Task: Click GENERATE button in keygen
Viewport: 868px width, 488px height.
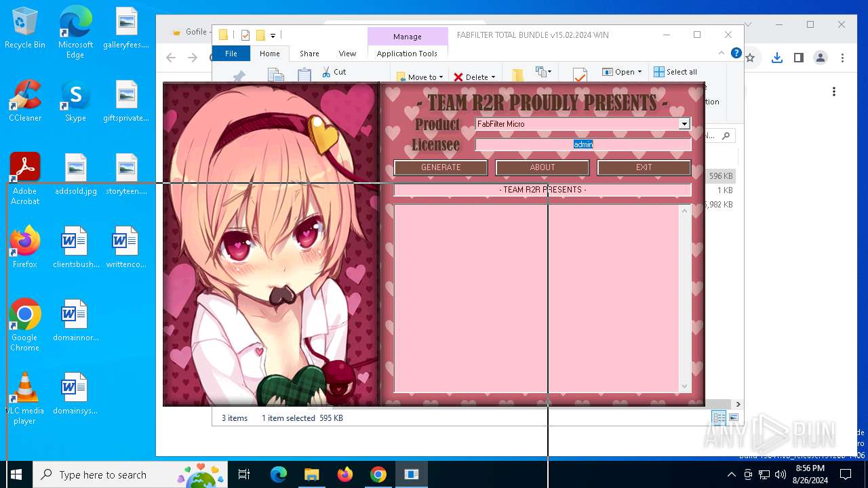Action: point(441,167)
